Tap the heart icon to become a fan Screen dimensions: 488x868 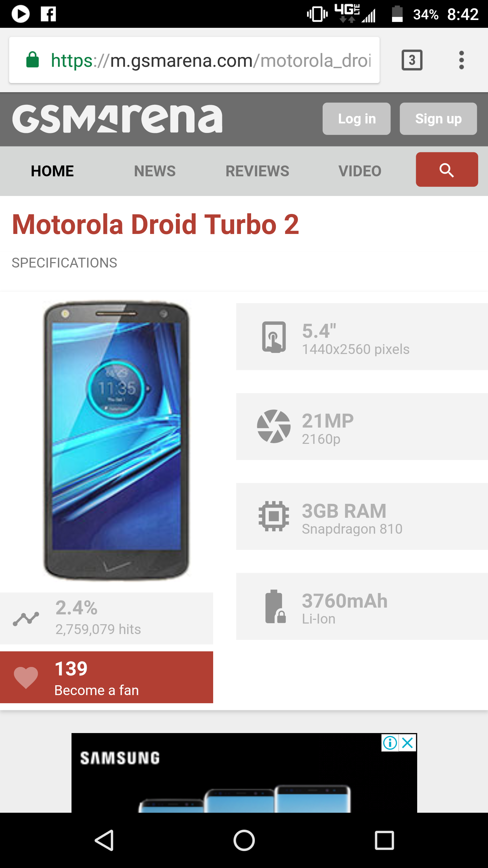coord(26,677)
